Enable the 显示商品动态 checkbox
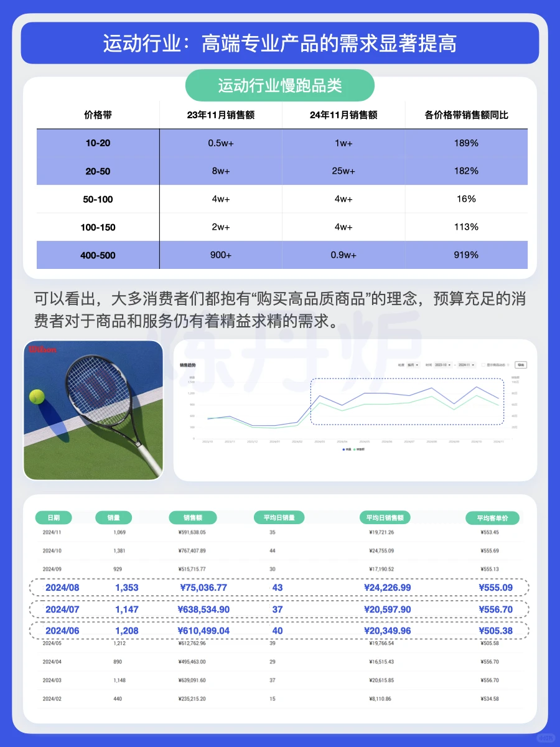The width and height of the screenshot is (560, 747). tap(482, 365)
